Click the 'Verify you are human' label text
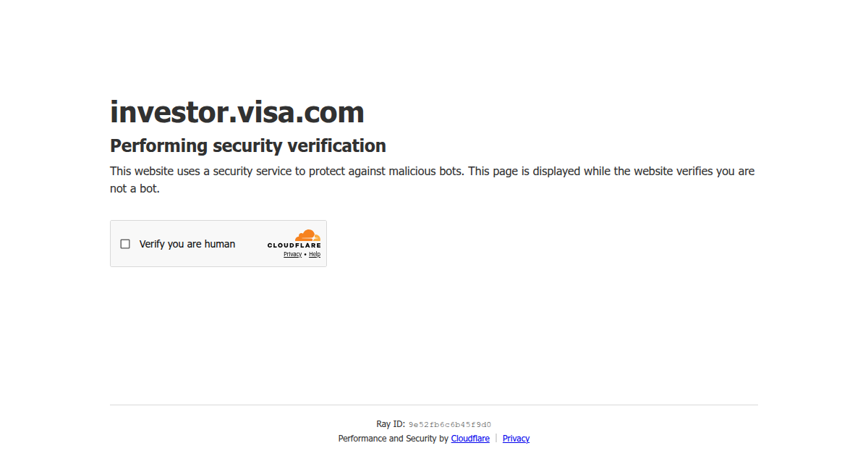868x456 pixels. point(187,244)
